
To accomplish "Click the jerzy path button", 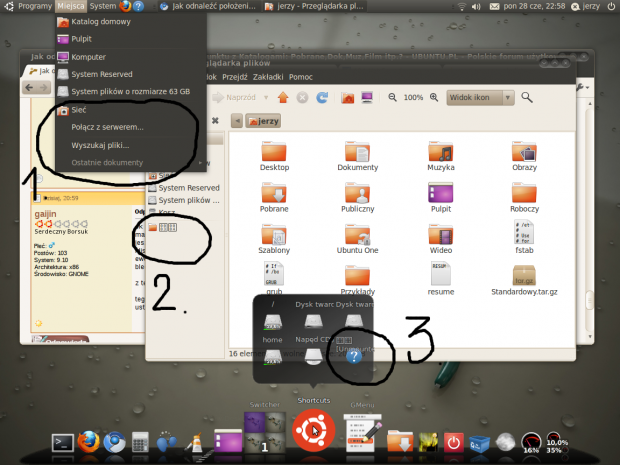I will tap(263, 121).
